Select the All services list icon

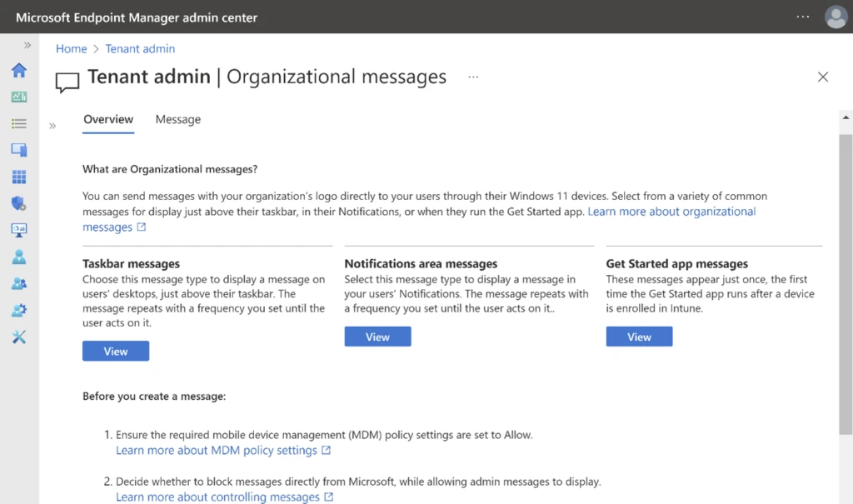18,123
